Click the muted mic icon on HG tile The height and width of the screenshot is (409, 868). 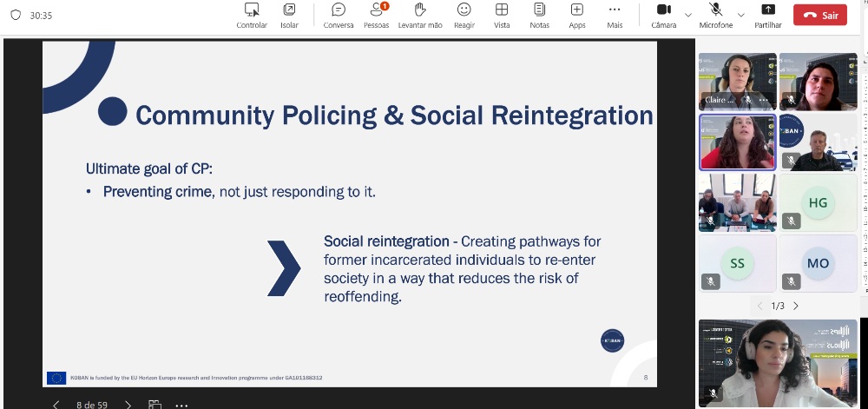coord(792,221)
